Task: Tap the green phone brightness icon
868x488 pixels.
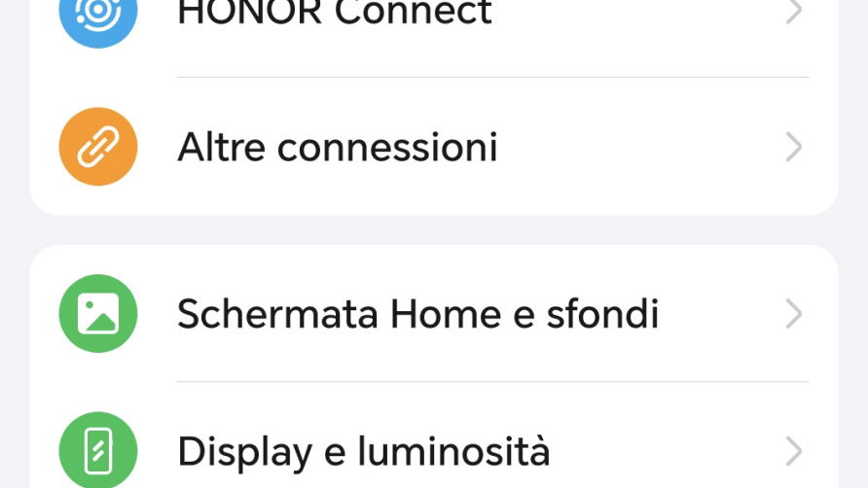Action: (98, 452)
